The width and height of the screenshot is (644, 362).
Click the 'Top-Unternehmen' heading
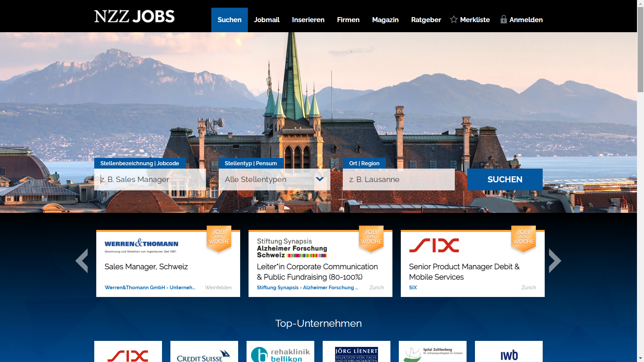318,323
